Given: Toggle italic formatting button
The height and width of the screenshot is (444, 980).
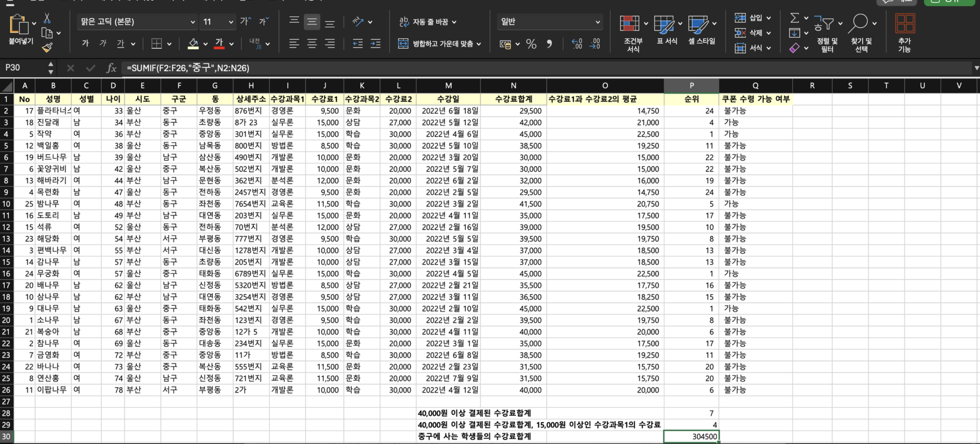Looking at the screenshot, I should click(103, 43).
